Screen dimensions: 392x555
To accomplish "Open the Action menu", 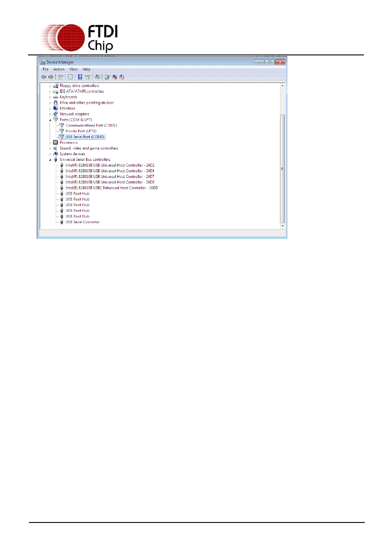I will point(59,69).
